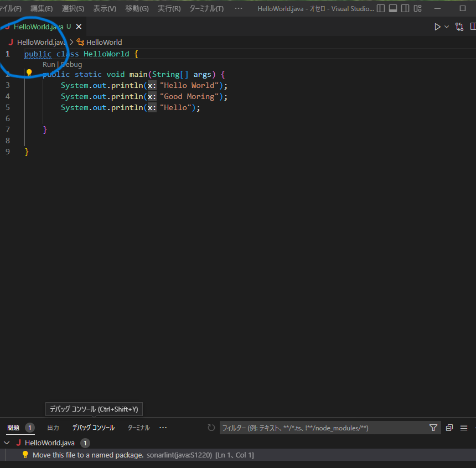This screenshot has height=468, width=476.
Task: Open the run options dropdown chevron
Action: (446, 26)
